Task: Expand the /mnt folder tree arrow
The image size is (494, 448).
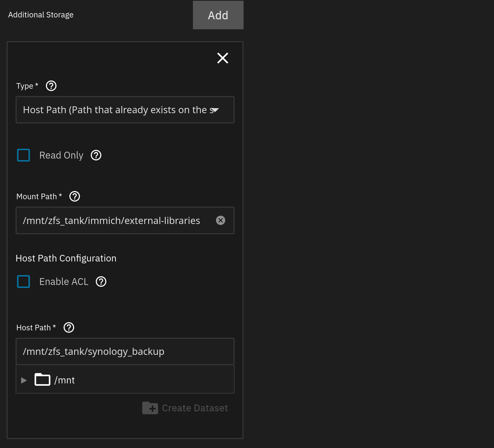Action: (x=24, y=380)
